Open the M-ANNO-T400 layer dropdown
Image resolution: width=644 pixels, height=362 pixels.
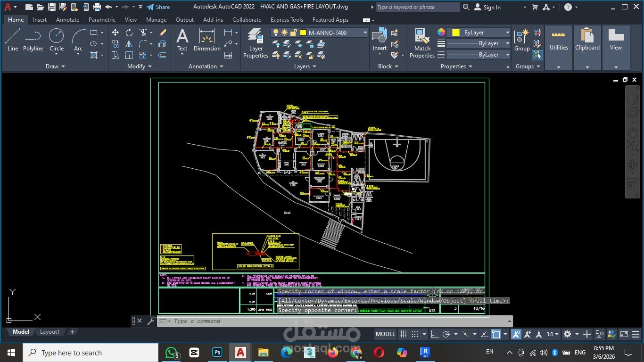[x=364, y=33]
